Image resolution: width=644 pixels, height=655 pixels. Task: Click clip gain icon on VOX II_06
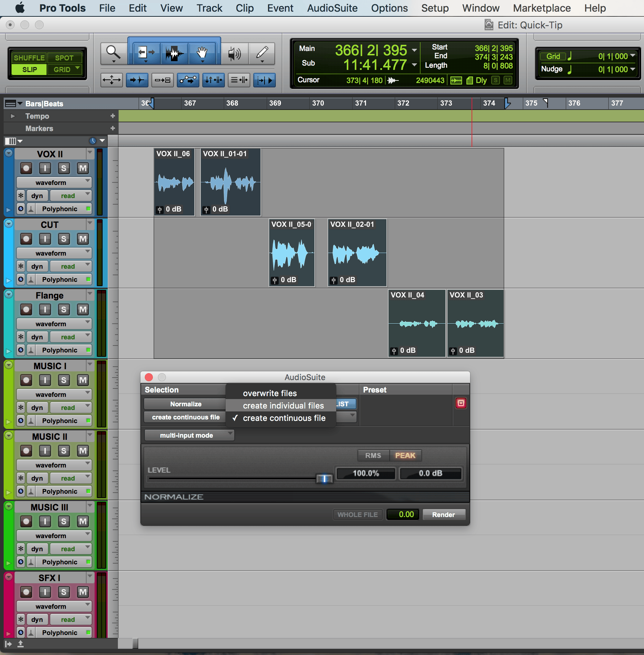pyautogui.click(x=159, y=209)
